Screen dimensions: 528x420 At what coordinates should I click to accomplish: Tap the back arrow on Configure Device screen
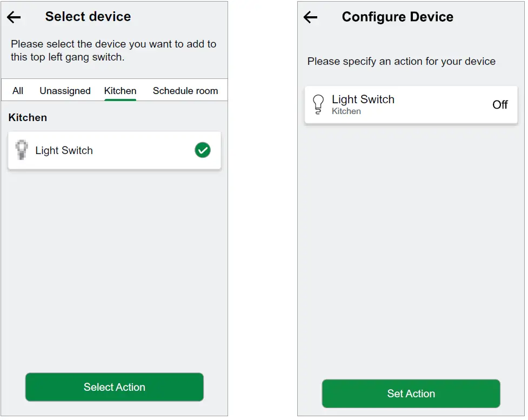(x=310, y=17)
